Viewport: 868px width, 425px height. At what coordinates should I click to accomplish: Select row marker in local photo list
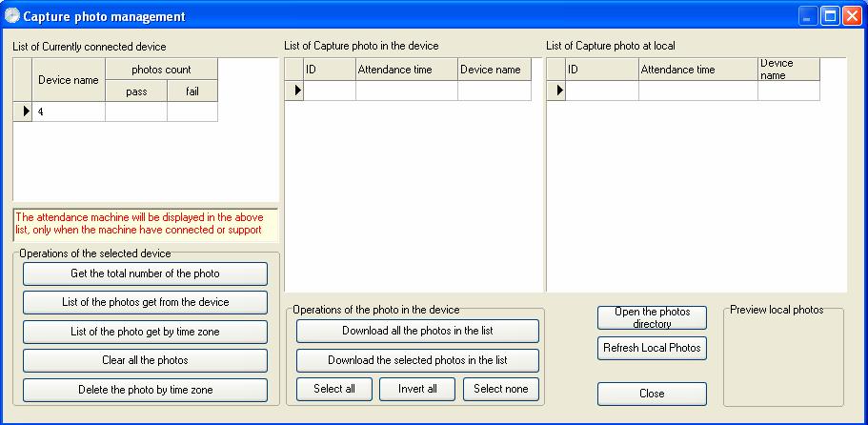tap(559, 90)
